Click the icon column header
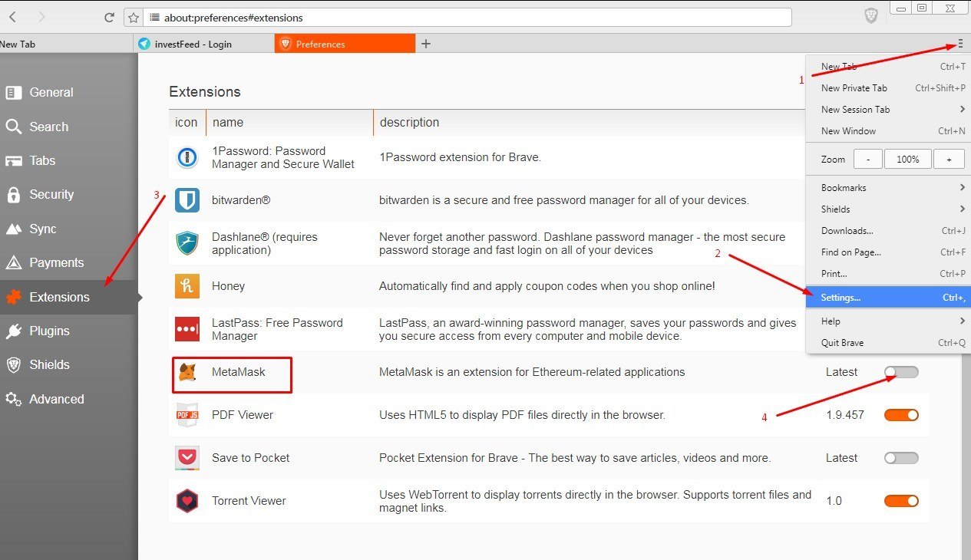The height and width of the screenshot is (560, 971). (187, 122)
